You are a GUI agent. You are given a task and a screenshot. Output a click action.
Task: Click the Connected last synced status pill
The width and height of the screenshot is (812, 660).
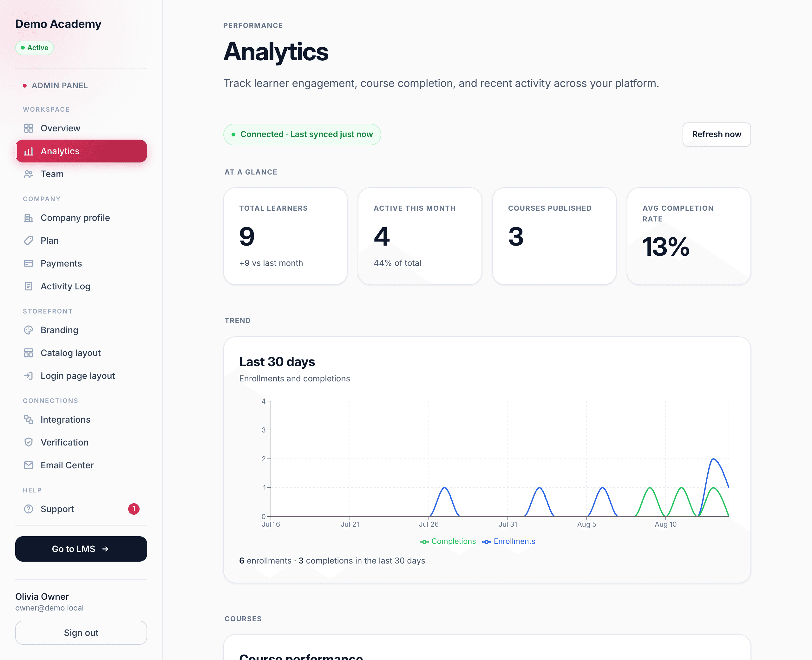coord(302,134)
